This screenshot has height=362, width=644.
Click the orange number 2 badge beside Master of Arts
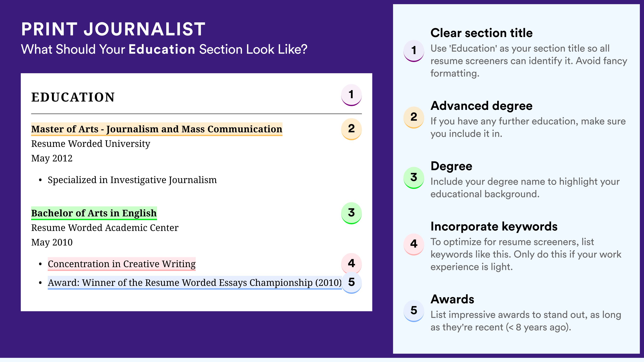pos(351,129)
